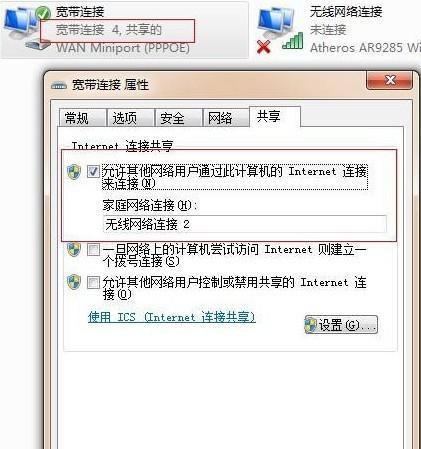Switch to the 选项 tab
421x449 pixels.
pos(130,117)
